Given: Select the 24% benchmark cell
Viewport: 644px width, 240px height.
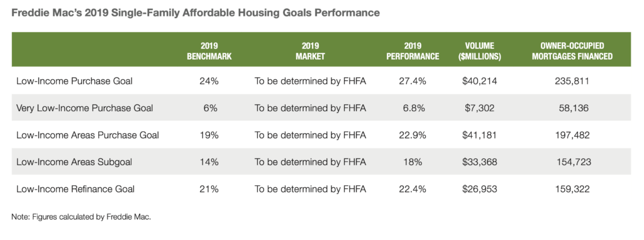Looking at the screenshot, I should coord(209,81).
